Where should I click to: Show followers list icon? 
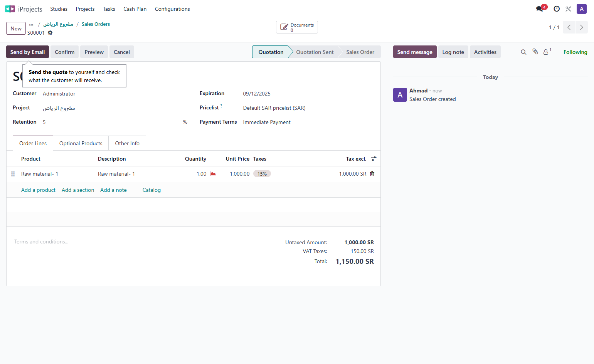point(547,52)
